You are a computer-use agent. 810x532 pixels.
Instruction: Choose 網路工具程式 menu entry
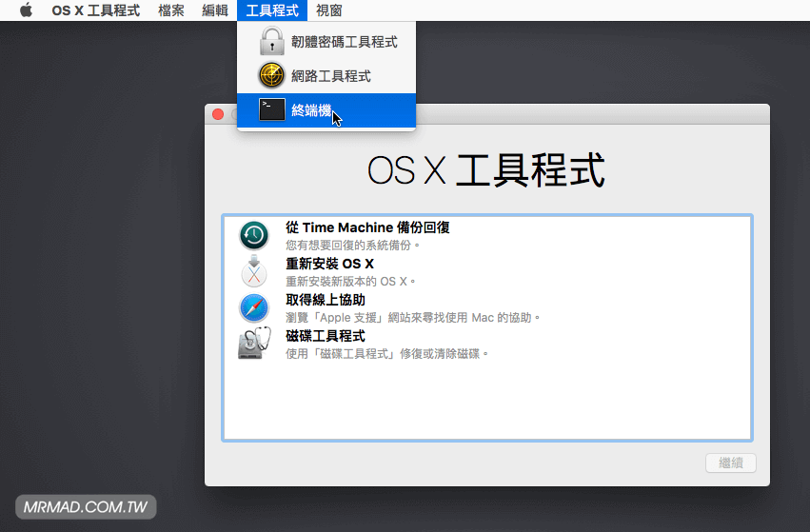tap(330, 76)
